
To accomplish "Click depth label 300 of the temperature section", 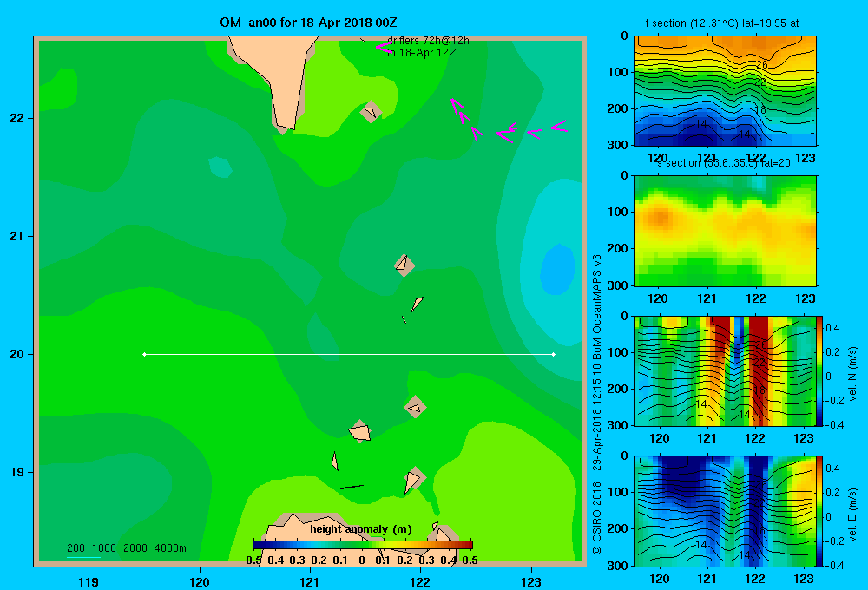I will 618,145.
